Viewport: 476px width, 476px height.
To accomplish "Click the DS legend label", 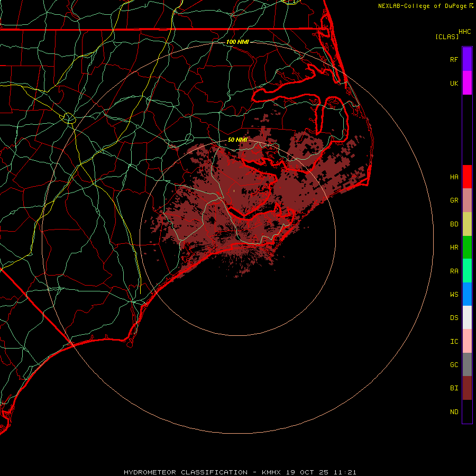I will pyautogui.click(x=454, y=318).
